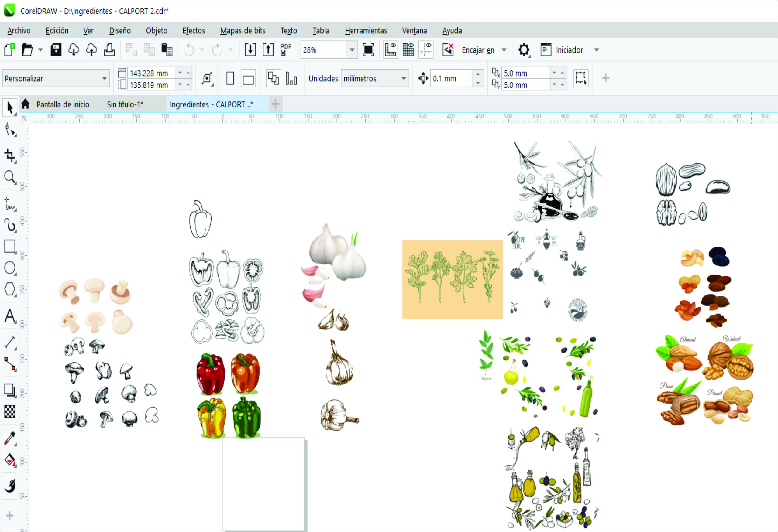The height and width of the screenshot is (532, 778).
Task: Open the zoom level dropdown
Action: [352, 50]
